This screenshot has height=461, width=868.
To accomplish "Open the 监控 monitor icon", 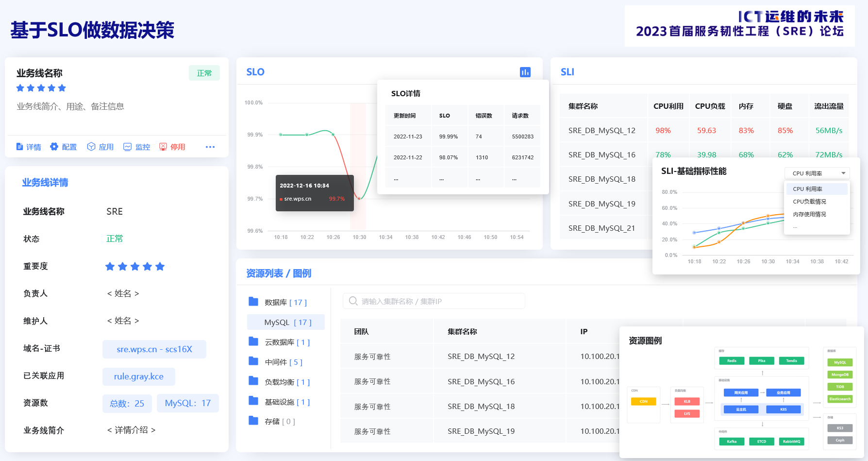I will point(127,147).
